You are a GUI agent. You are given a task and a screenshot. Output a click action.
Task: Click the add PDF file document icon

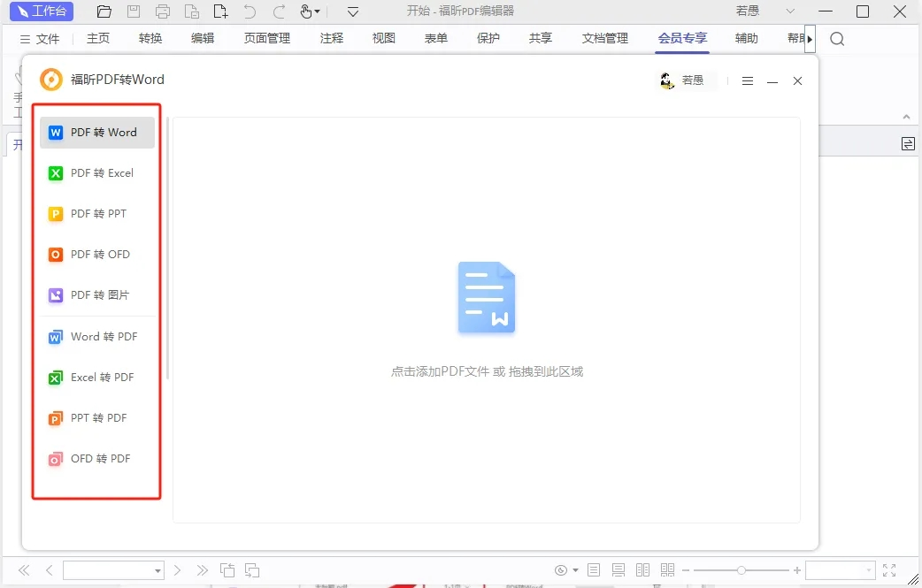coord(487,298)
